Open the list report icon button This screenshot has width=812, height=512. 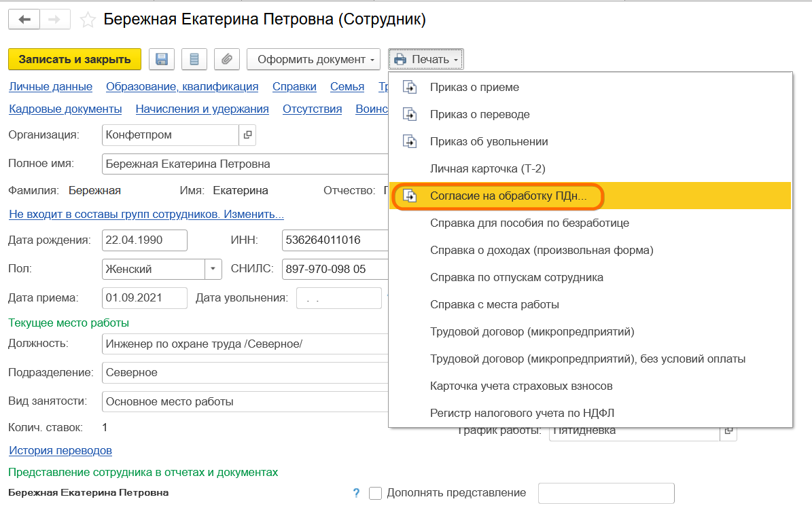tap(194, 59)
